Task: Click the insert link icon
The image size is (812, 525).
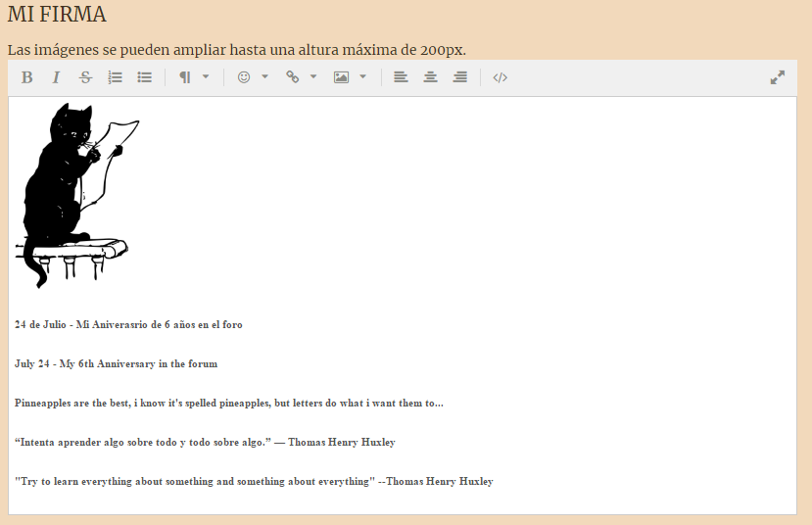Action: click(293, 77)
